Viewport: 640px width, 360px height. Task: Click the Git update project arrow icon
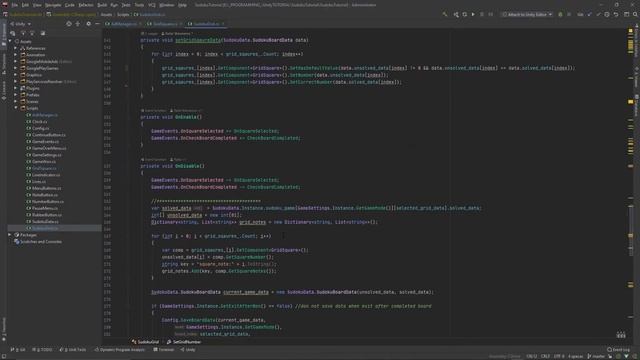590,14
